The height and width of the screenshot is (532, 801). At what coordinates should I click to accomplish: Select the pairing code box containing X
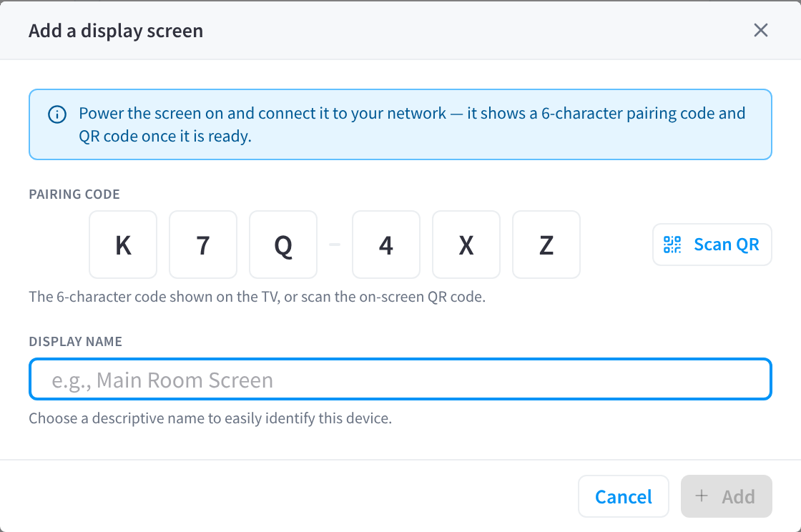click(x=466, y=245)
